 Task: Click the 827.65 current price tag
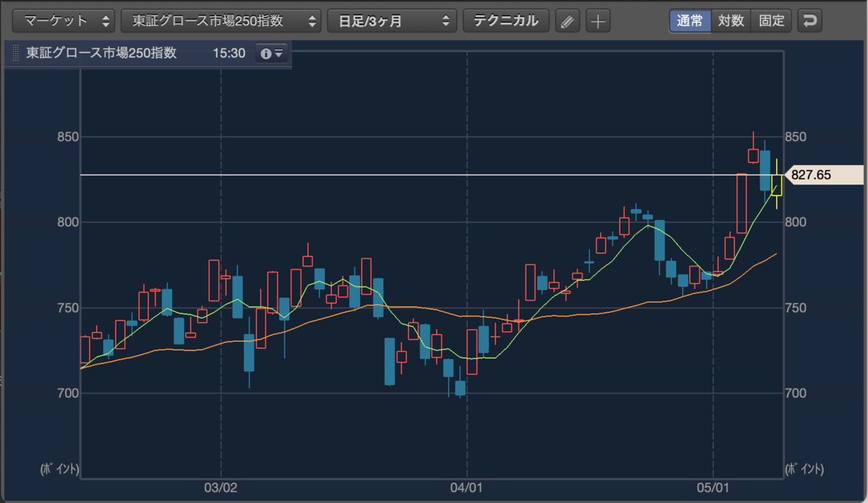click(824, 174)
